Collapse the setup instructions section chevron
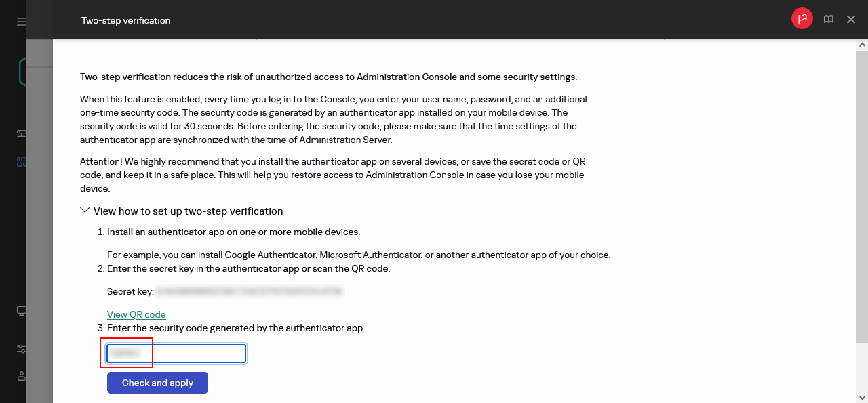 [85, 209]
